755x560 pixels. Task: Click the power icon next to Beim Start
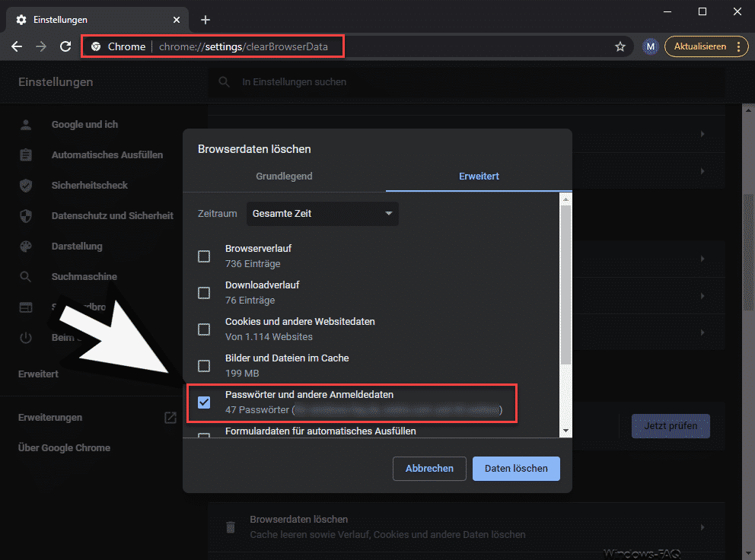click(x=26, y=338)
